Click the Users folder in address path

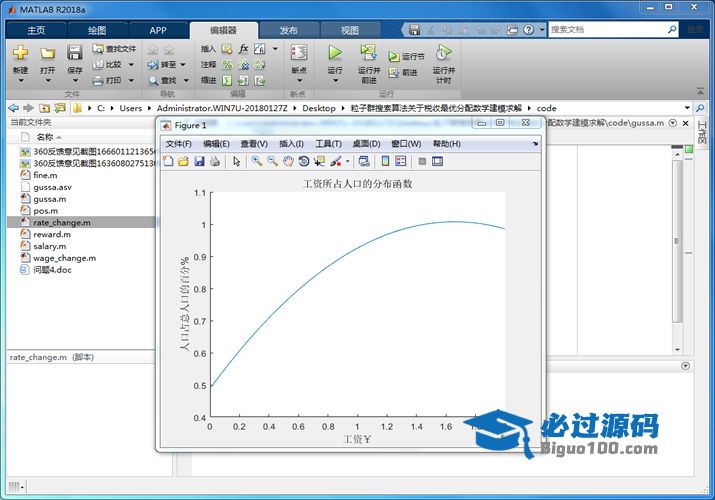click(130, 108)
